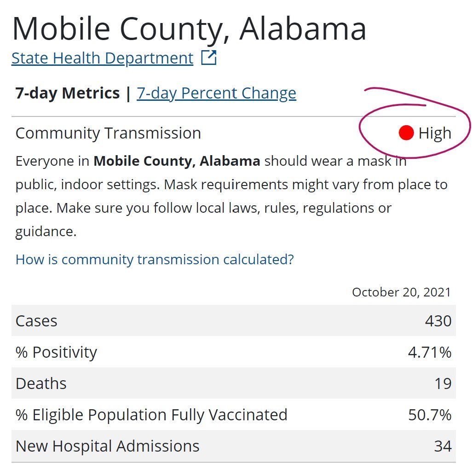Select % Eligible Population Fully Vaccinated row

pos(234,415)
